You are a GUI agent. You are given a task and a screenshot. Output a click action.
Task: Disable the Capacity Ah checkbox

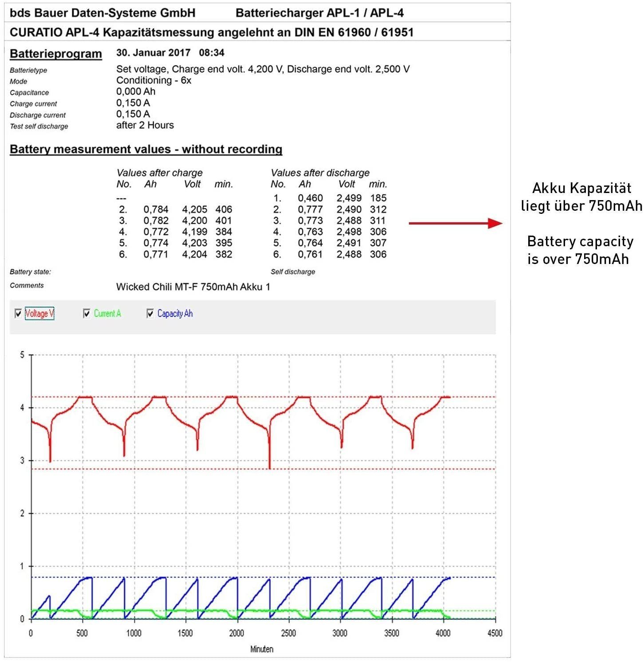coord(150,314)
